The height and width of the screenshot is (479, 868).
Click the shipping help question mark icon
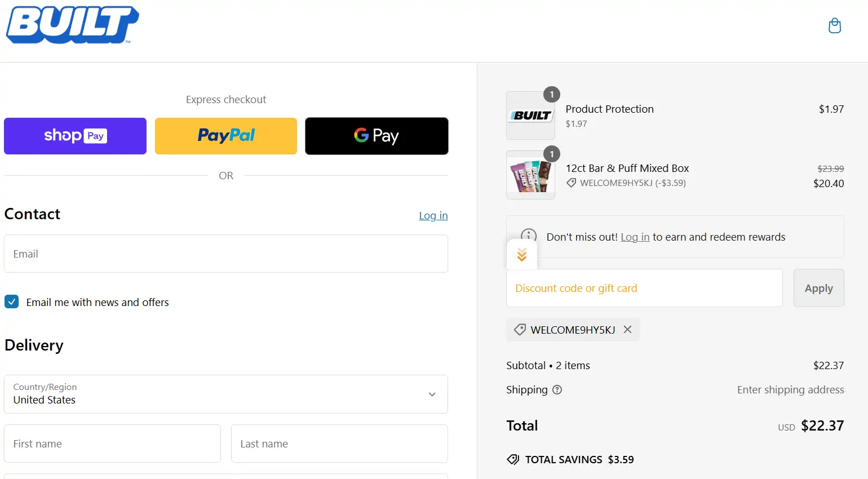557,389
